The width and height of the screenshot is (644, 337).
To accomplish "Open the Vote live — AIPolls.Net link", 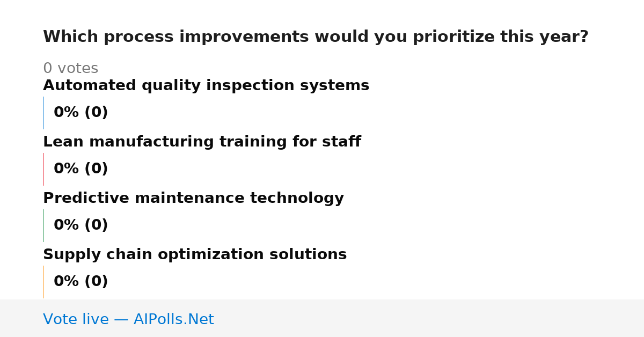I will tap(128, 320).
